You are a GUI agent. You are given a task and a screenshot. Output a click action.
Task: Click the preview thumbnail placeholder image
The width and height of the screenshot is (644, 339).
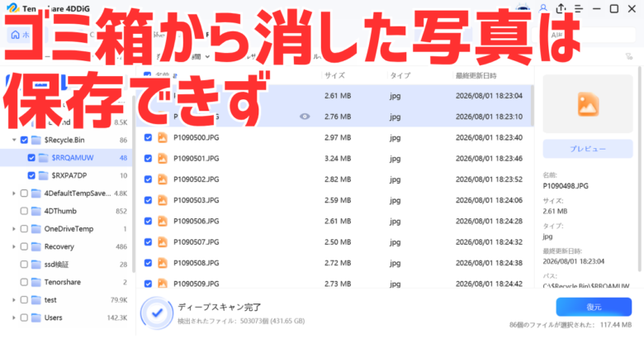pyautogui.click(x=588, y=103)
